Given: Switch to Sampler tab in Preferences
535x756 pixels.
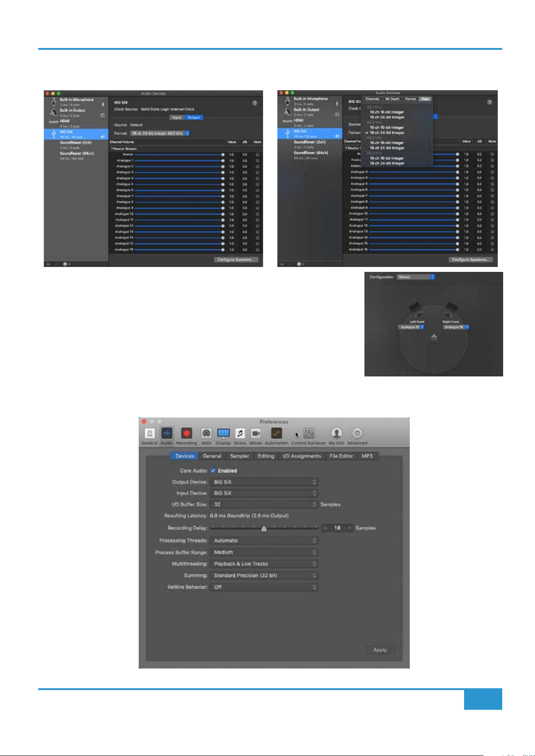Looking at the screenshot, I should 240,456.
